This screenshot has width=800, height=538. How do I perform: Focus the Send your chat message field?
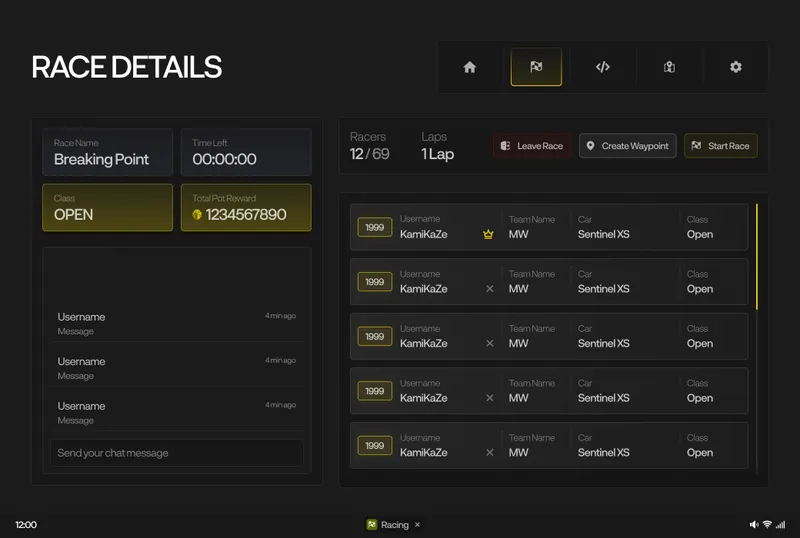(177, 453)
